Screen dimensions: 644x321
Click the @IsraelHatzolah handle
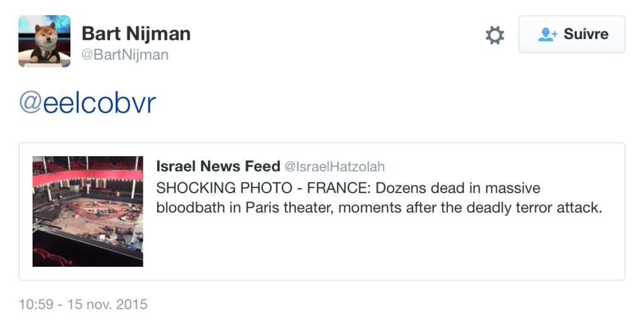(x=335, y=167)
